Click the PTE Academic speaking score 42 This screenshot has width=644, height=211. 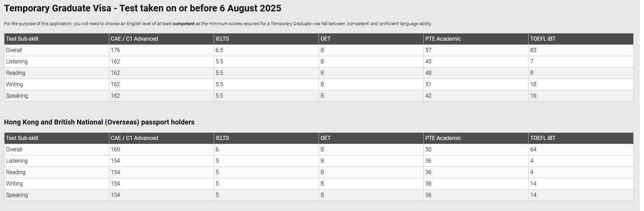(428, 96)
